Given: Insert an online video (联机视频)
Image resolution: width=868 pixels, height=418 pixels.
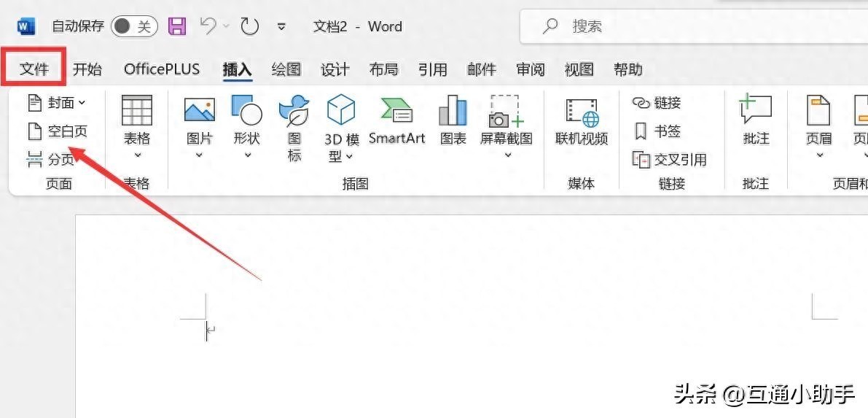Looking at the screenshot, I should tap(582, 122).
